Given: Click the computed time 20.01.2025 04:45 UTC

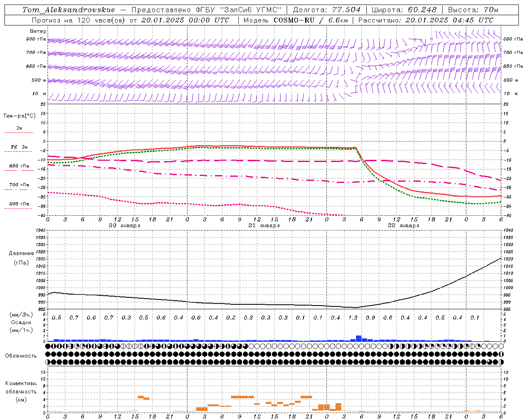Looking at the screenshot, I should click(450, 20).
